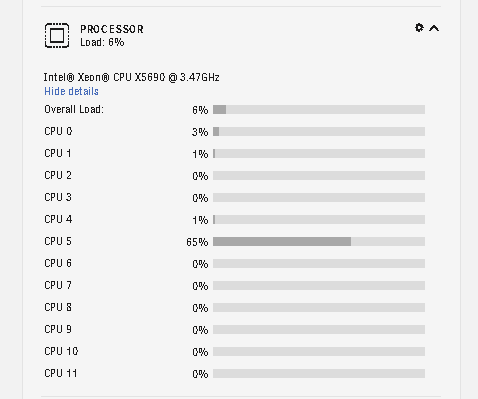478x399 pixels.
Task: Click the Hide details link
Action: coord(71,91)
